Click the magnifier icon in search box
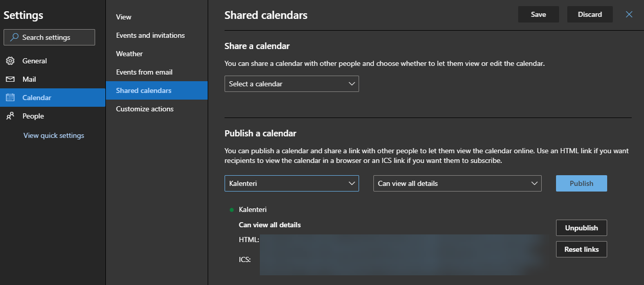 14,37
